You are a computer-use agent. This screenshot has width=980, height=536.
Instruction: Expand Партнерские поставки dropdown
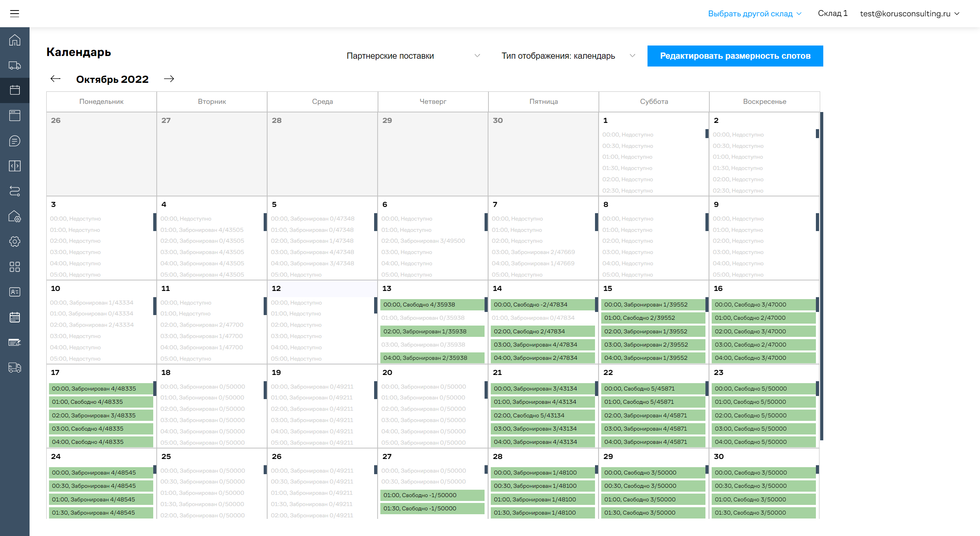[413, 56]
